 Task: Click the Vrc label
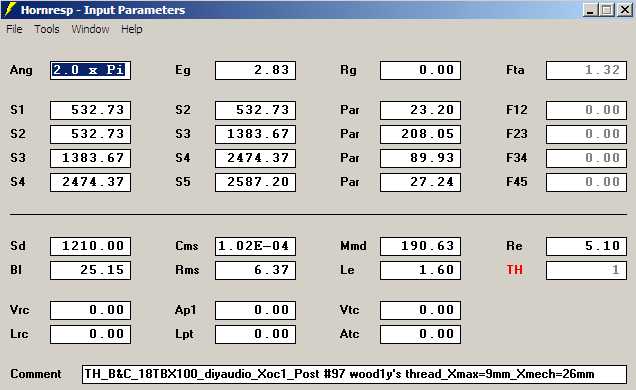tap(19, 310)
